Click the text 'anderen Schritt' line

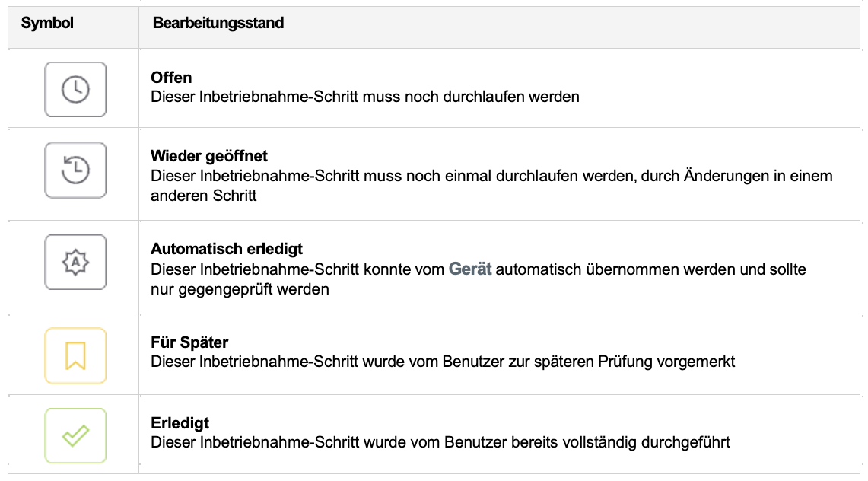click(x=203, y=196)
